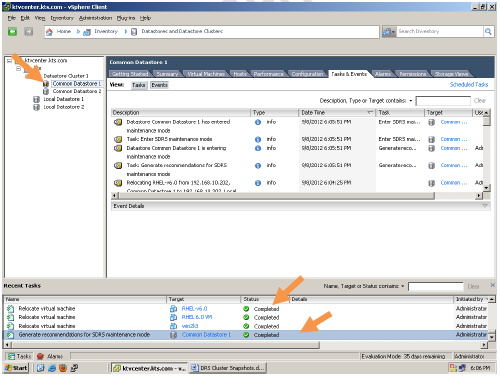Close the Recent Tasks panel
Viewport: 500px width, 379px height.
[492, 285]
